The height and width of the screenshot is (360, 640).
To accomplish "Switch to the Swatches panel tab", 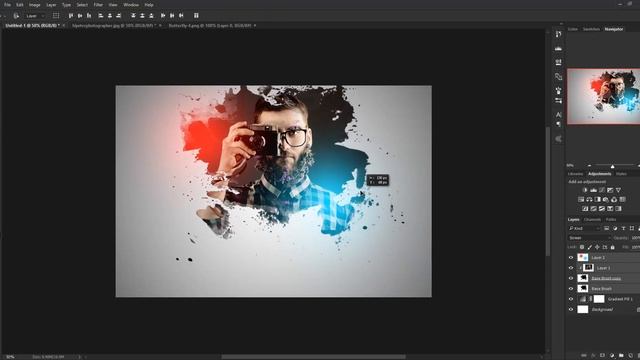I will [591, 29].
